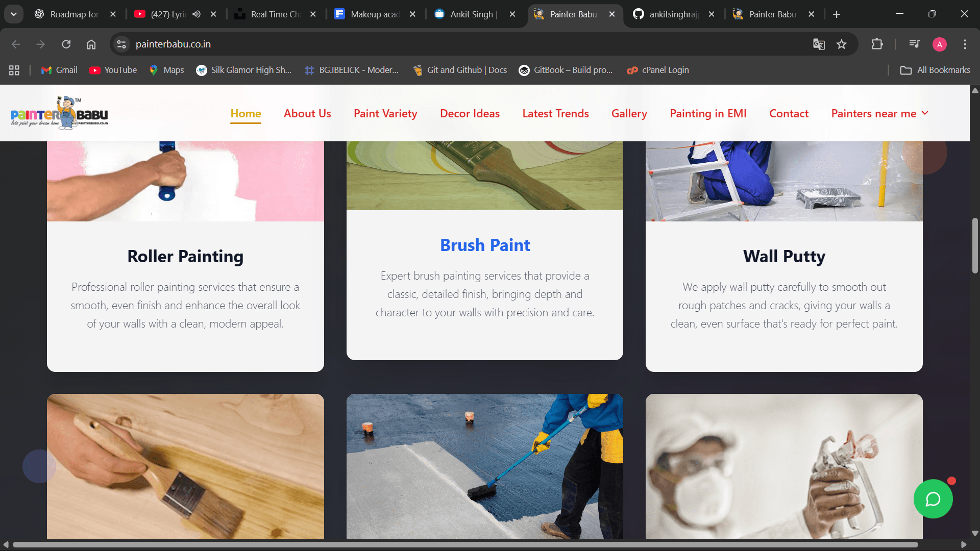Open the All Bookmarks folder

(935, 70)
